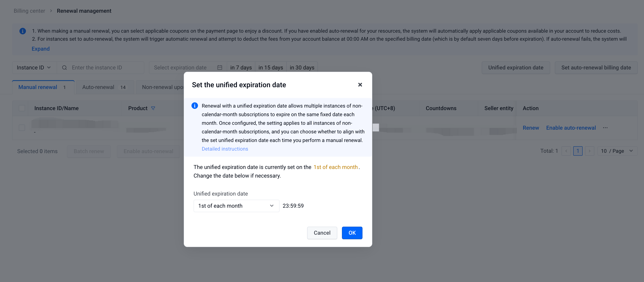644x282 pixels.
Task: Click the Detailed instructions link
Action: pos(225,148)
